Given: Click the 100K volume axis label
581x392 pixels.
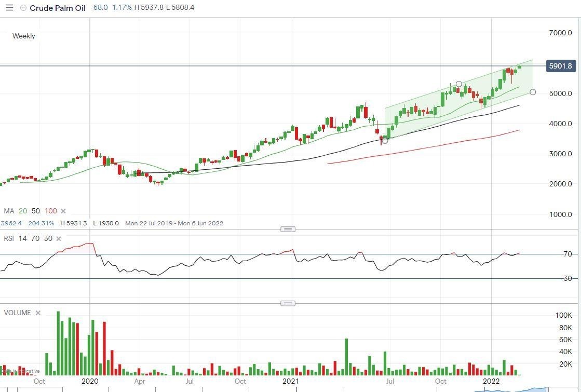Looking at the screenshot, I should [563, 315].
